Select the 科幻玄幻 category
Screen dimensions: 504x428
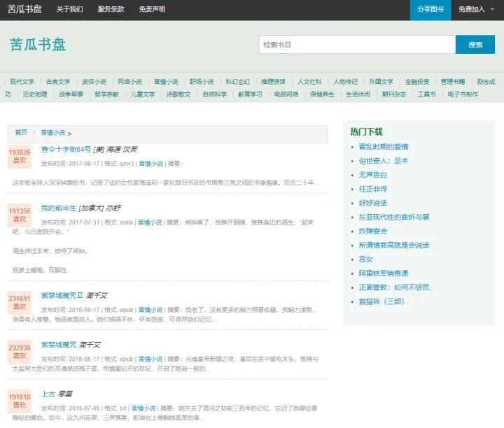pos(237,82)
